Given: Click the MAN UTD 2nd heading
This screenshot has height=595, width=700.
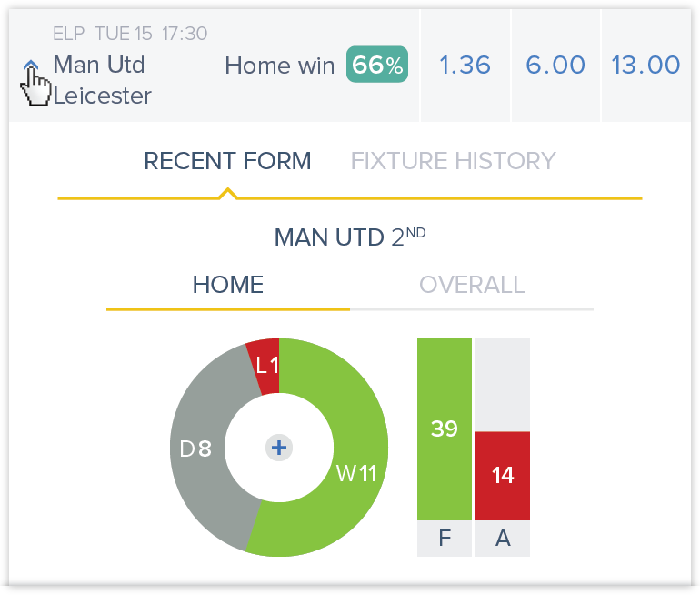Looking at the screenshot, I should pyautogui.click(x=350, y=237).
